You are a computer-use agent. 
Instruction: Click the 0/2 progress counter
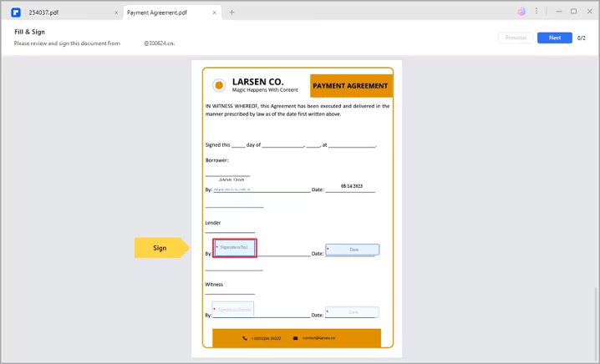(582, 38)
